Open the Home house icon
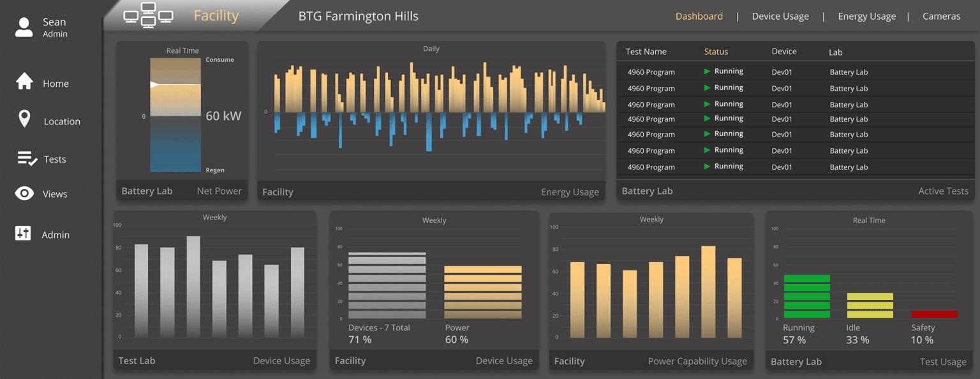This screenshot has height=379, width=980. [x=24, y=82]
